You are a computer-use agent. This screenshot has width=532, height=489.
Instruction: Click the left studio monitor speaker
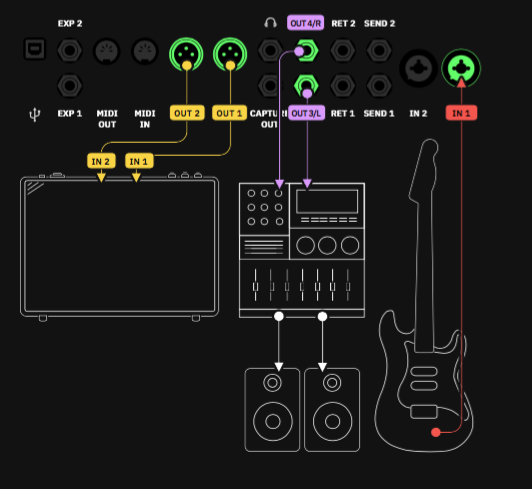[x=272, y=410]
